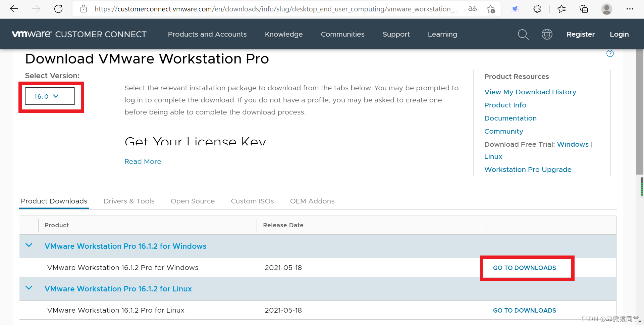Open the VMware site search
The image size is (644, 325).
coord(523,34)
